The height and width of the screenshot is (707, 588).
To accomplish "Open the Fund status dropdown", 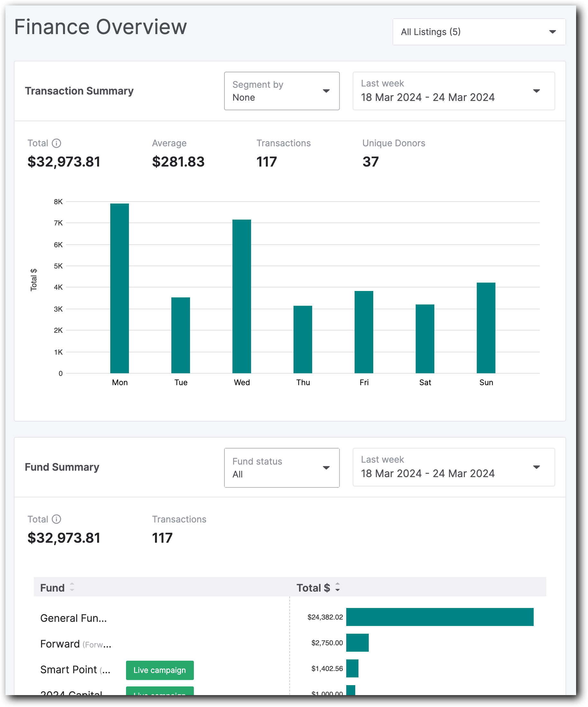I will tap(282, 467).
